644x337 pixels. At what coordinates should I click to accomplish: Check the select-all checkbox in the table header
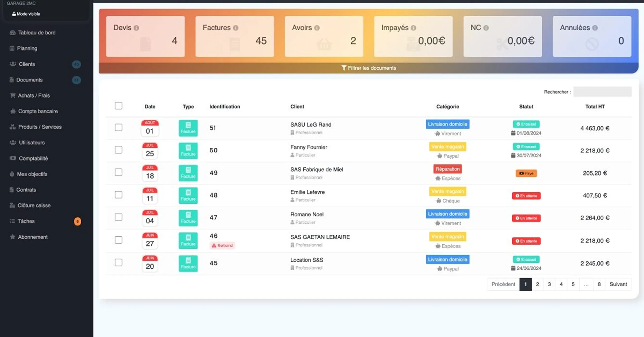(x=118, y=106)
